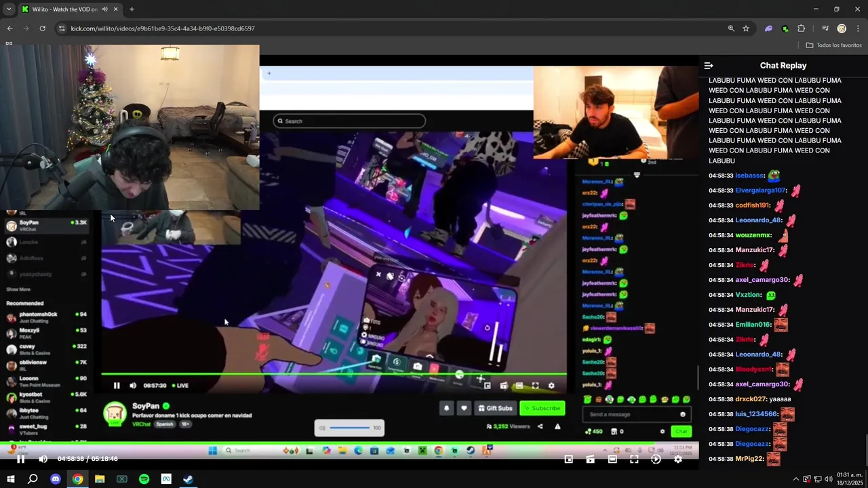Go forward in Chrome
The height and width of the screenshot is (488, 868).
(26, 28)
